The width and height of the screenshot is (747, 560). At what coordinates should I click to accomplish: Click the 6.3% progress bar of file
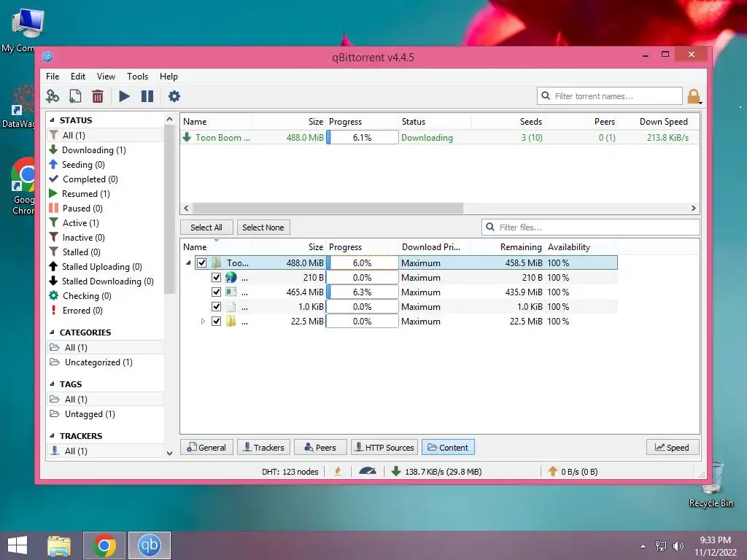click(x=362, y=292)
